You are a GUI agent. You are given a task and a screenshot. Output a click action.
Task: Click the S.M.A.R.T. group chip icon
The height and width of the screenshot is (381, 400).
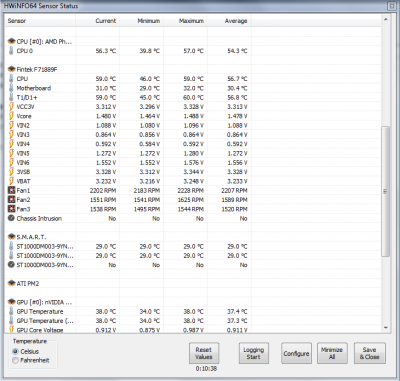pyautogui.click(x=12, y=237)
